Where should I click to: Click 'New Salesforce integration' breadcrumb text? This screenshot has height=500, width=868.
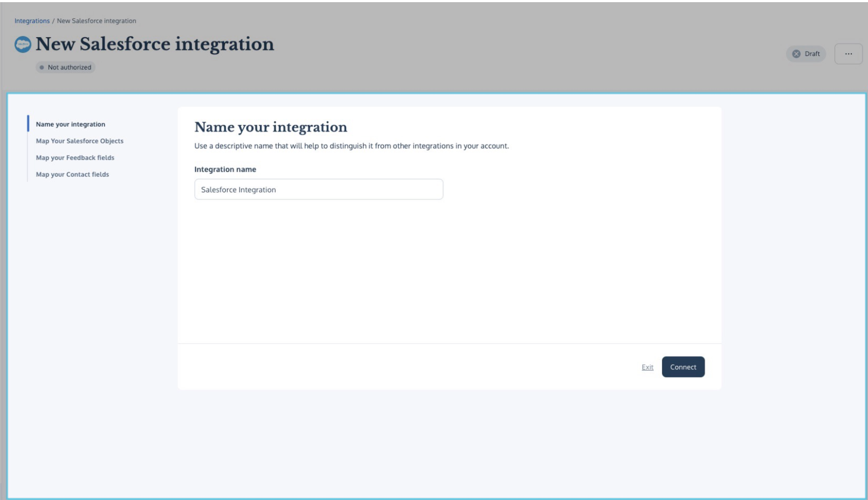point(97,21)
